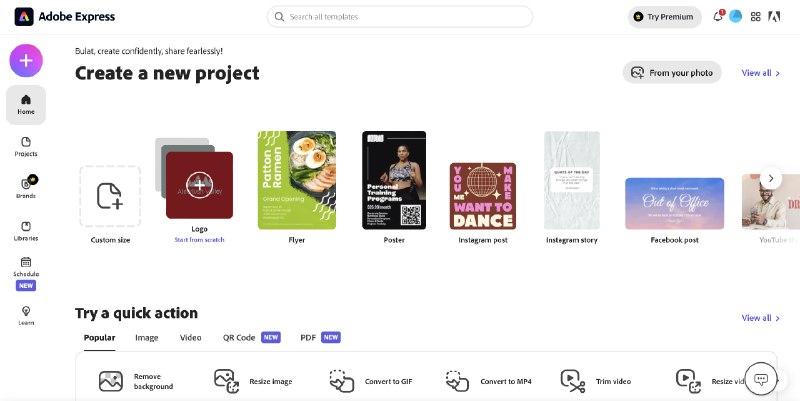Open the chat support bubble
800x401 pixels.
click(x=761, y=379)
